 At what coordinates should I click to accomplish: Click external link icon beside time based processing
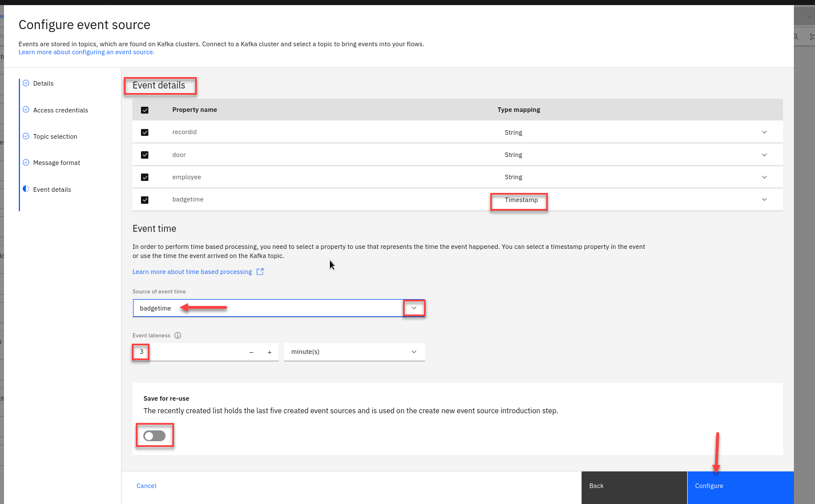click(260, 272)
